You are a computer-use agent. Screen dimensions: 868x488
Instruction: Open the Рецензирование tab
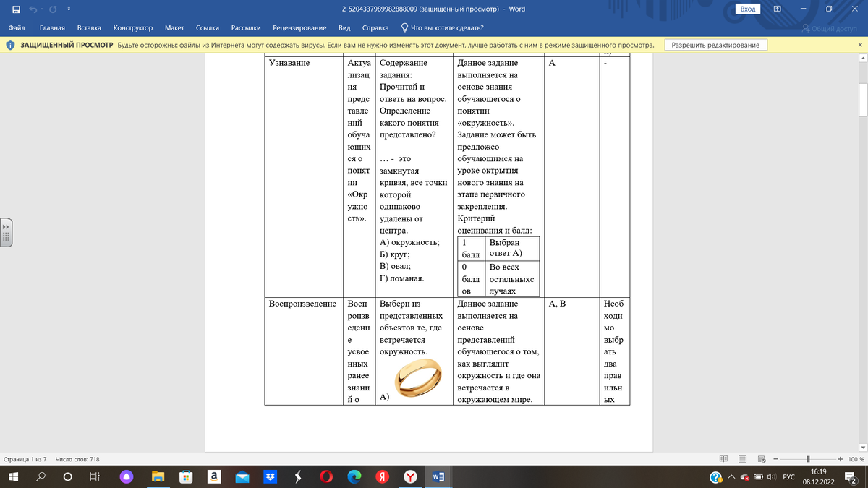299,28
